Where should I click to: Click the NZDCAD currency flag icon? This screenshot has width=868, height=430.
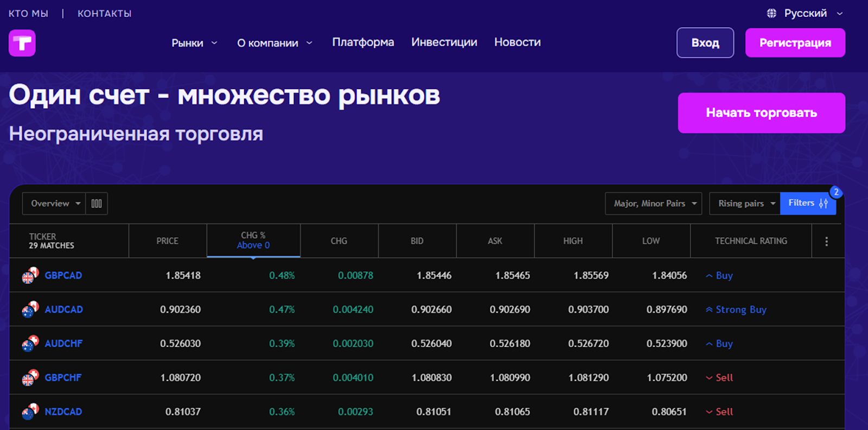30,412
